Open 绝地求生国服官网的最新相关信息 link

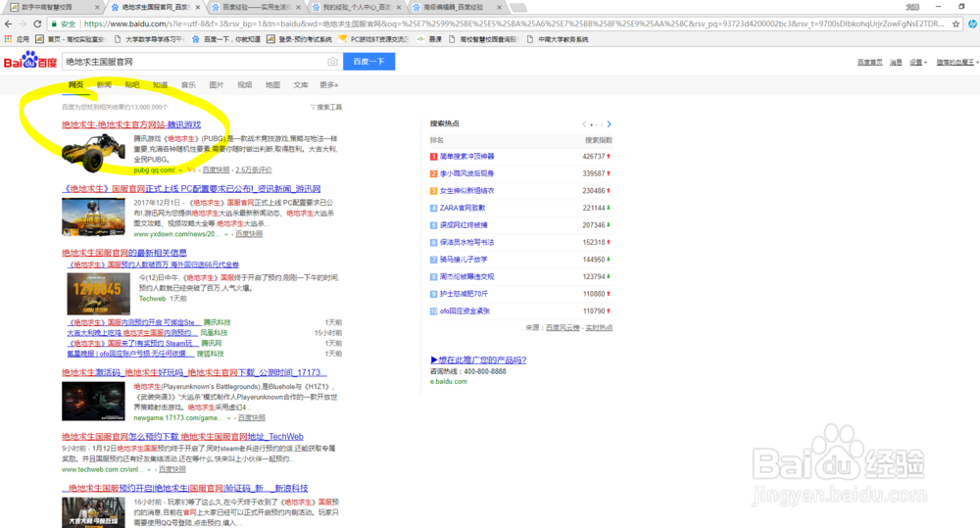[123, 253]
